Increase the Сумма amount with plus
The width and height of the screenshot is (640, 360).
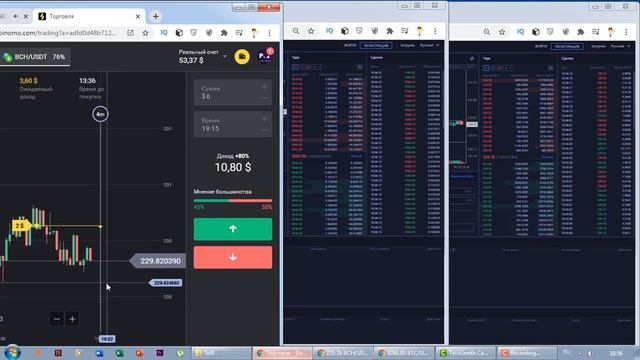point(264,87)
